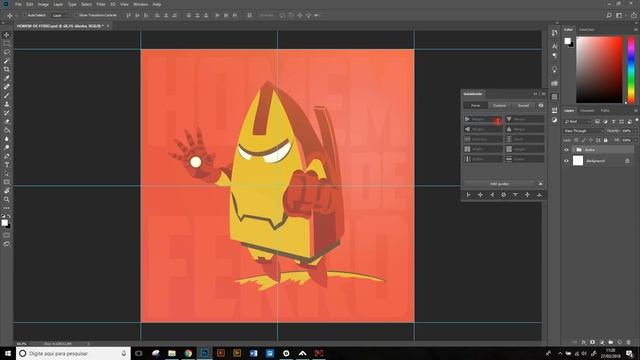Open Auto-Select Layer dropdown
This screenshot has height=360, width=640.
[60, 16]
